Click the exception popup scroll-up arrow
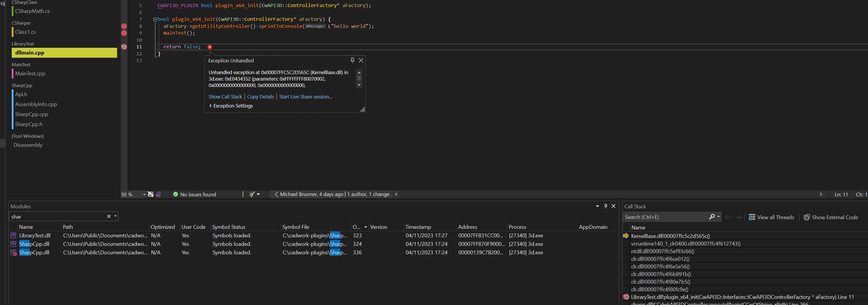The height and width of the screenshot is (305, 868). 359,72
